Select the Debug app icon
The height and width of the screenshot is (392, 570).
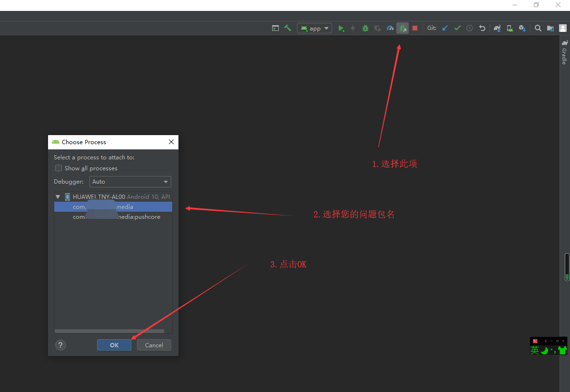pos(365,28)
